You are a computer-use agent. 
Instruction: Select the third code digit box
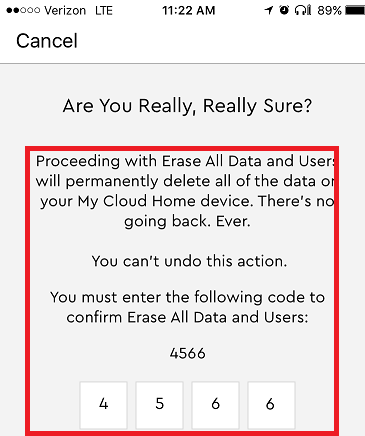click(215, 405)
